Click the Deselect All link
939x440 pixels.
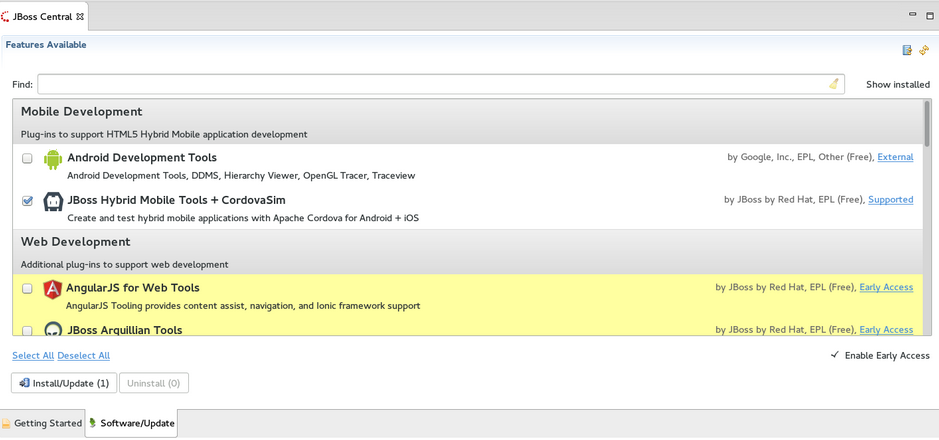84,356
